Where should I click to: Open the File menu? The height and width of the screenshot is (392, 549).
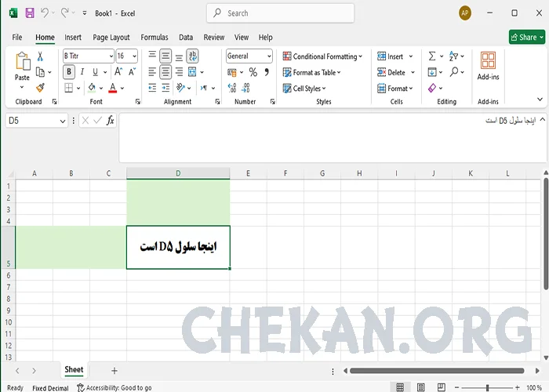[16, 37]
